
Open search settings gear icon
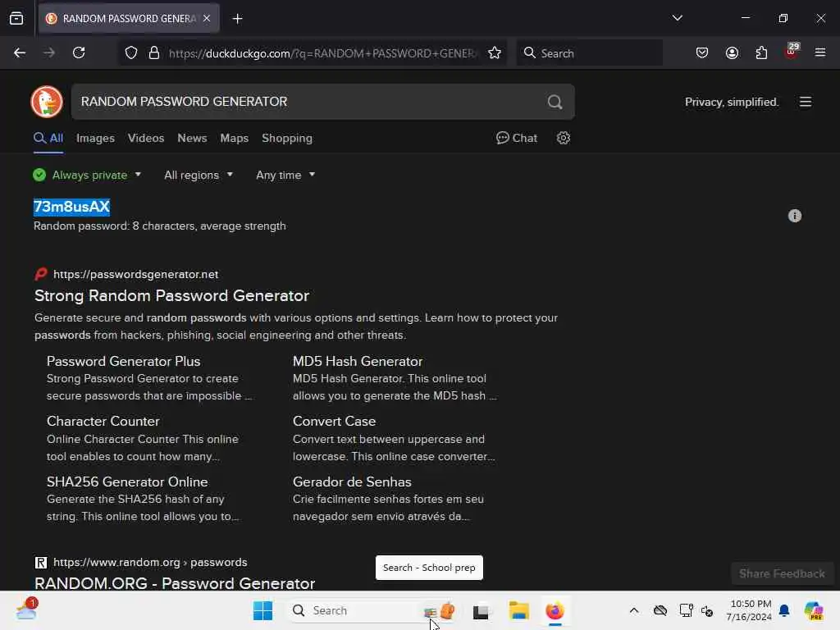(563, 138)
